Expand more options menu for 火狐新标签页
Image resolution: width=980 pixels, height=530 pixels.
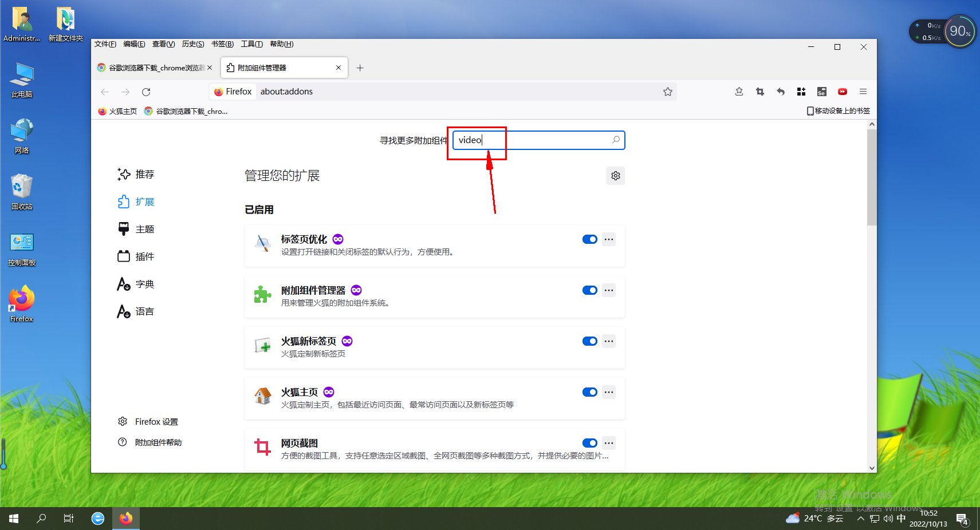point(609,341)
